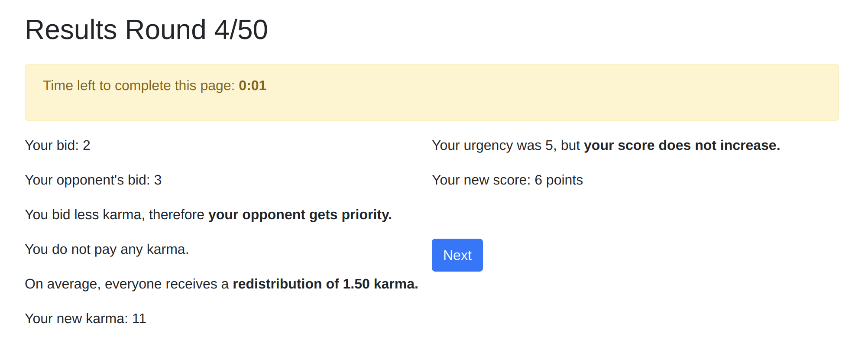Click the '4/50' round counter in the heading

241,30
